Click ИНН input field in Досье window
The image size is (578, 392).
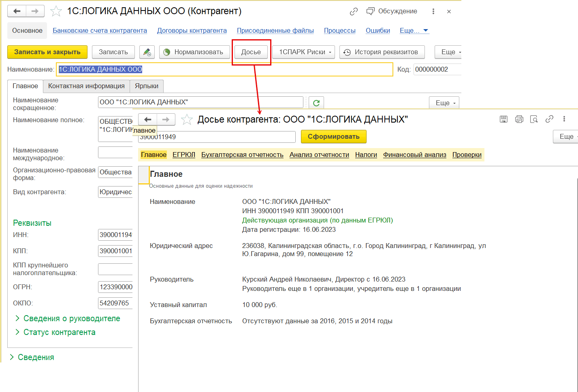217,137
